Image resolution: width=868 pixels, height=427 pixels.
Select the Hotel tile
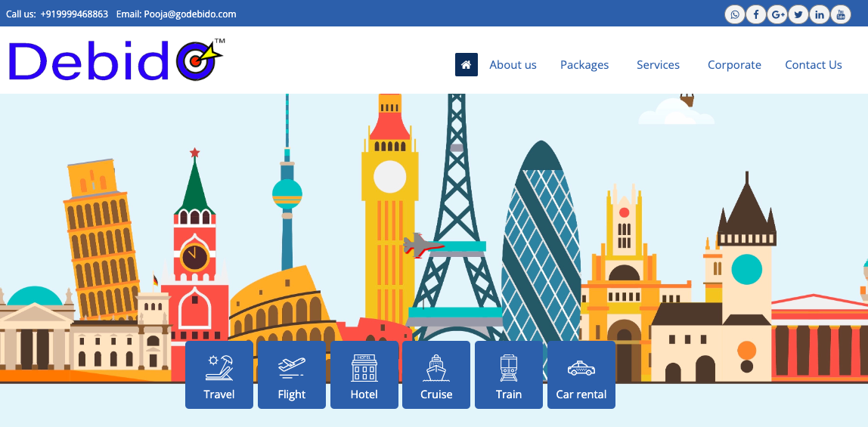pos(364,375)
